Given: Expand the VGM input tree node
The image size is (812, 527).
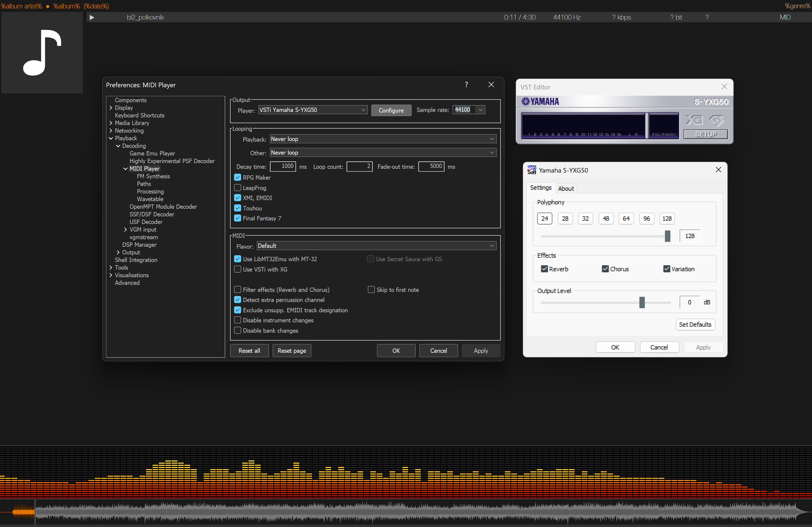Looking at the screenshot, I should 125,229.
